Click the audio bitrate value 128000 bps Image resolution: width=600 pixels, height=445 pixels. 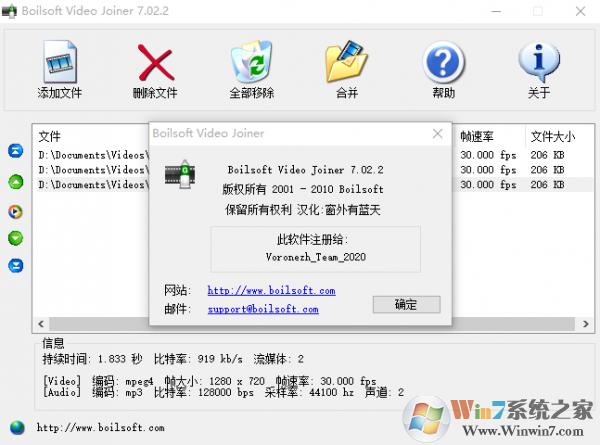(226, 392)
